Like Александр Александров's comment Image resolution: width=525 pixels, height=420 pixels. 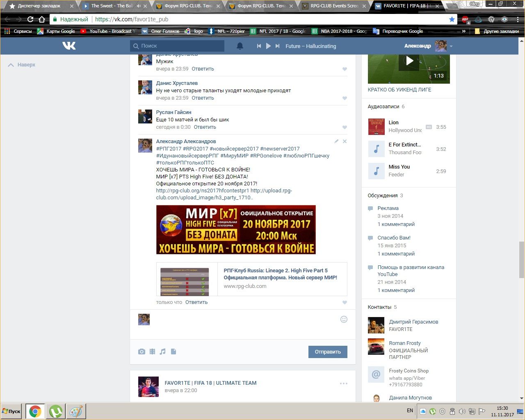click(x=345, y=302)
